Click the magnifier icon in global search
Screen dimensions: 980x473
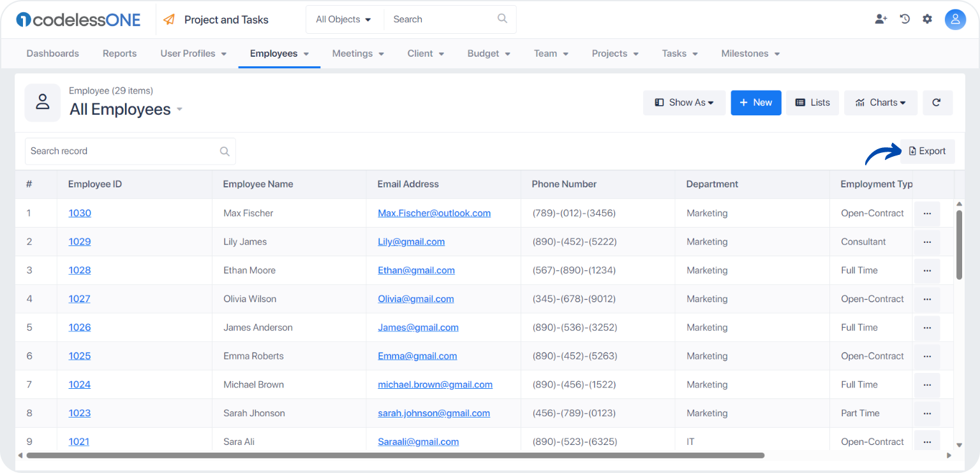503,19
